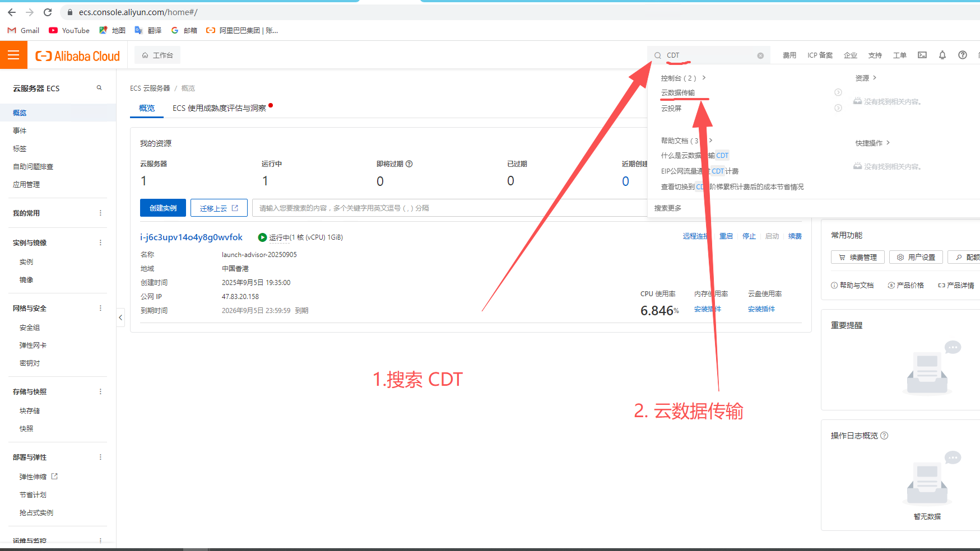Click the resource search input field
The width and height of the screenshot is (980, 551).
pos(448,208)
